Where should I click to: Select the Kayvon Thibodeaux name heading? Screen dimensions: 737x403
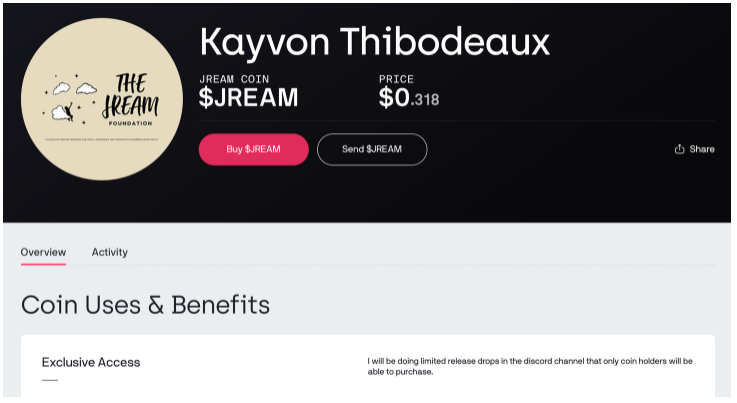click(375, 42)
